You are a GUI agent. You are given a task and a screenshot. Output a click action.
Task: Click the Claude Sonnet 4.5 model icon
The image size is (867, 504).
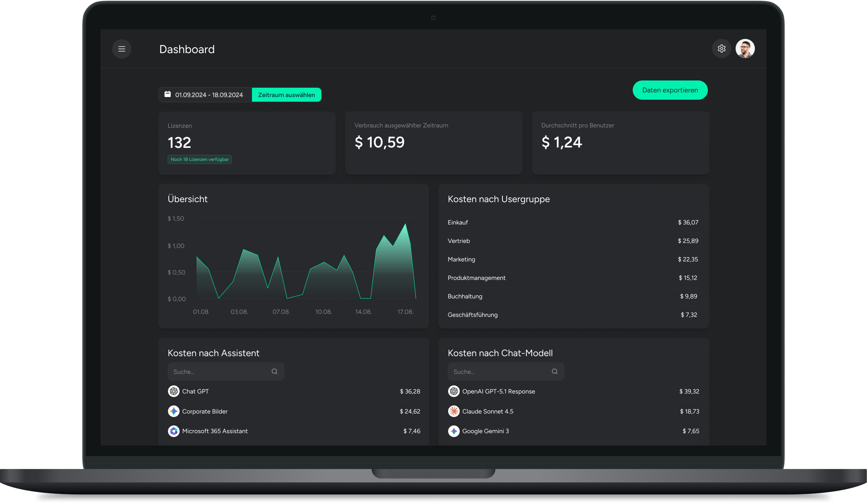click(454, 411)
